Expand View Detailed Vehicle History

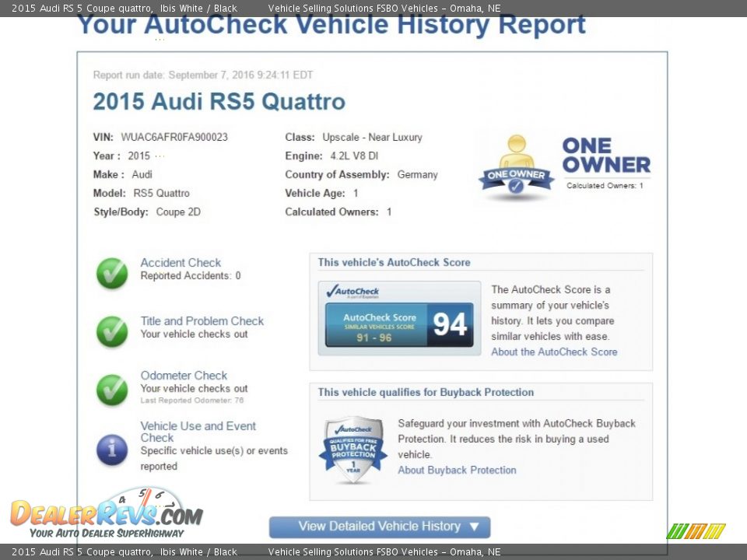tap(380, 527)
